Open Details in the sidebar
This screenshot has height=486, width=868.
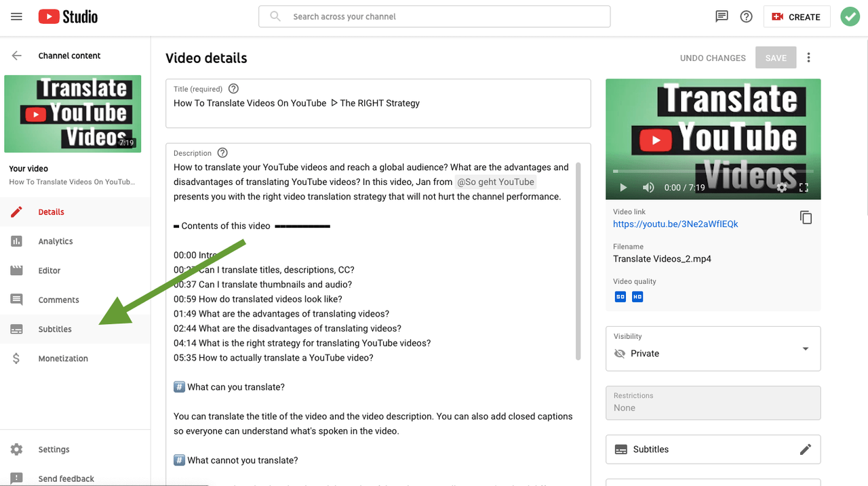click(x=75, y=212)
